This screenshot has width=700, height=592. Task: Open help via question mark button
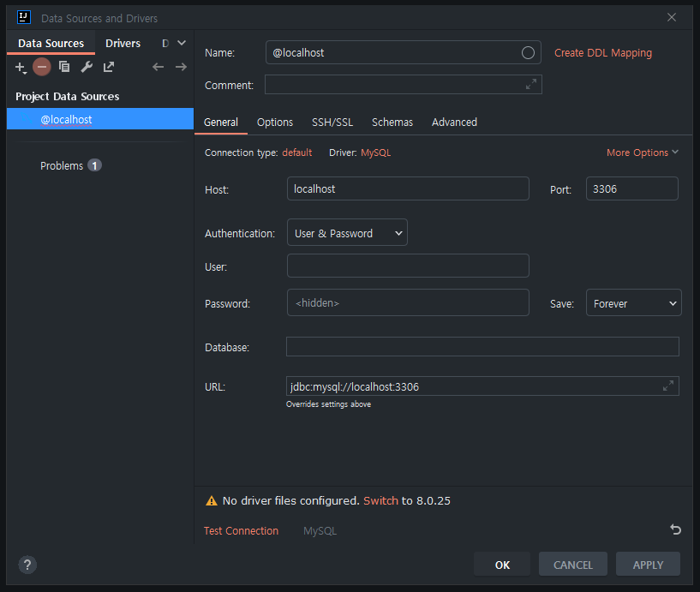click(27, 565)
